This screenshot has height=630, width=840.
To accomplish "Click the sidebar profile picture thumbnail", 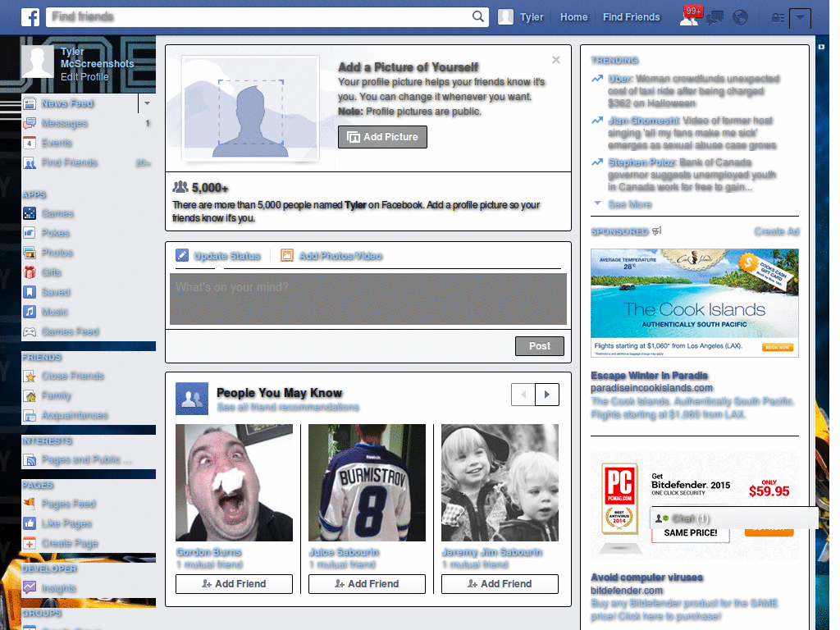I will click(38, 62).
